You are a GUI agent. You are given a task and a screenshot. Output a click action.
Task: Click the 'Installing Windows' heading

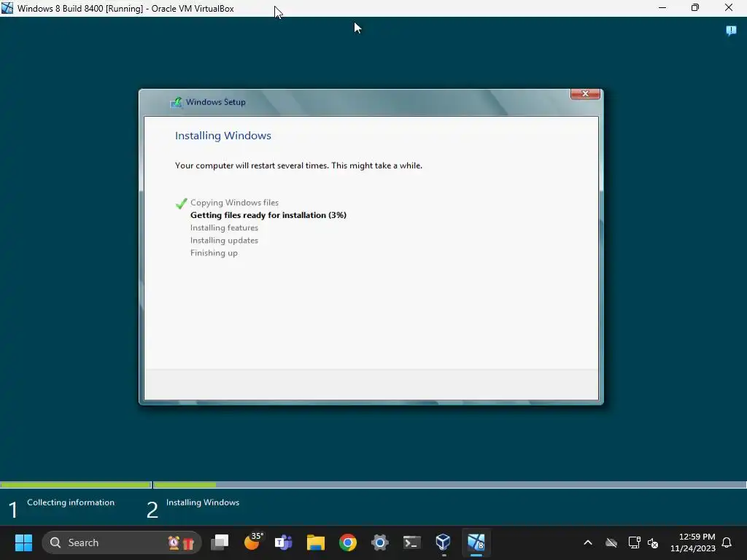[x=223, y=136]
